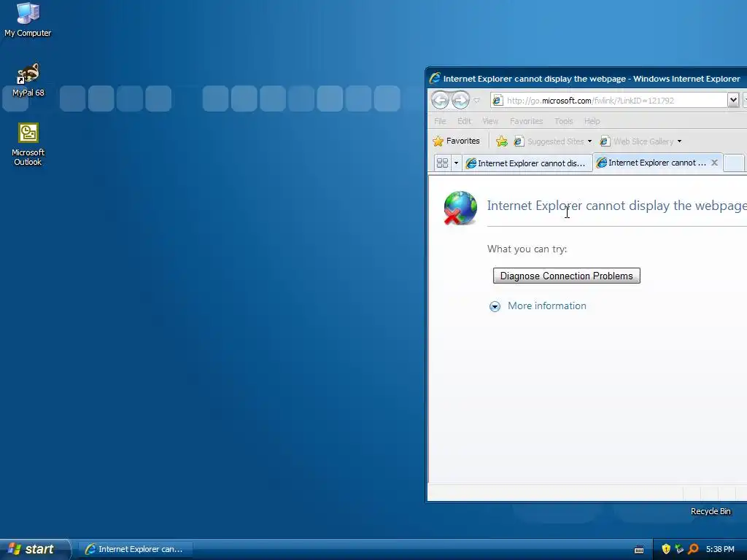Click the page icon in address bar
This screenshot has width=747, height=560.
coord(498,101)
